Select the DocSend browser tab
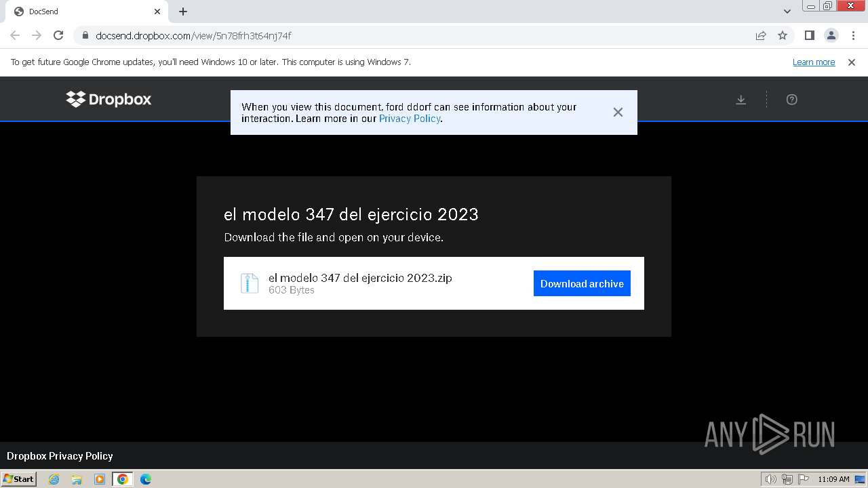Viewport: 868px width, 488px height. (87, 12)
